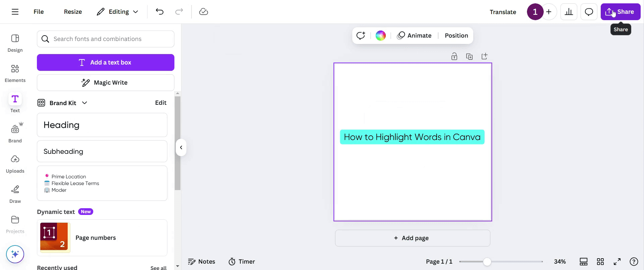Collapse the side panel with arrow handle
The height and width of the screenshot is (270, 644).
tap(181, 147)
